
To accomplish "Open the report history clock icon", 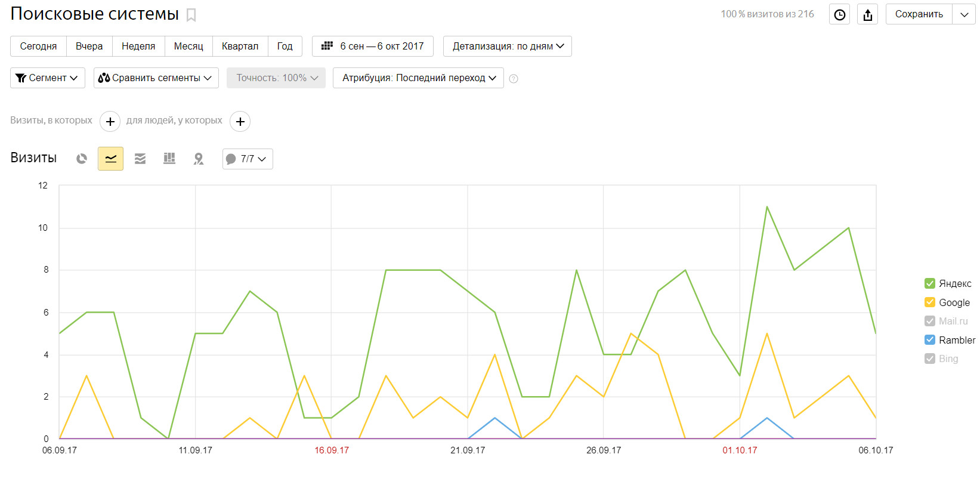I will 839,15.
